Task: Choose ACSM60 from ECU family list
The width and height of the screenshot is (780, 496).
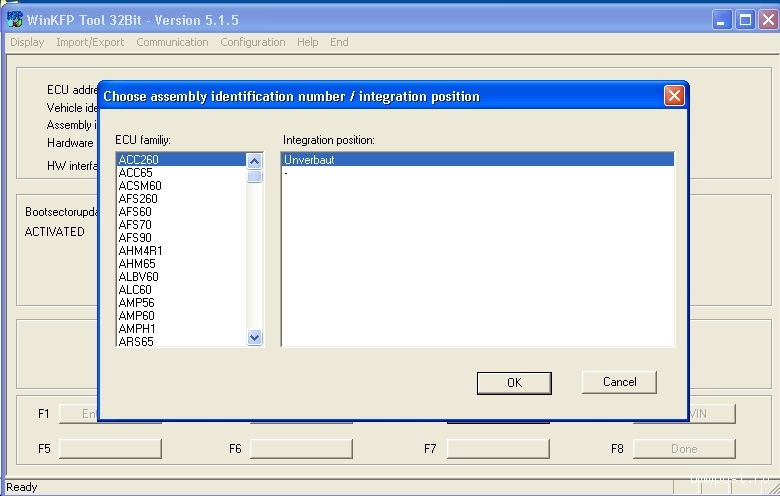Action: (x=140, y=186)
